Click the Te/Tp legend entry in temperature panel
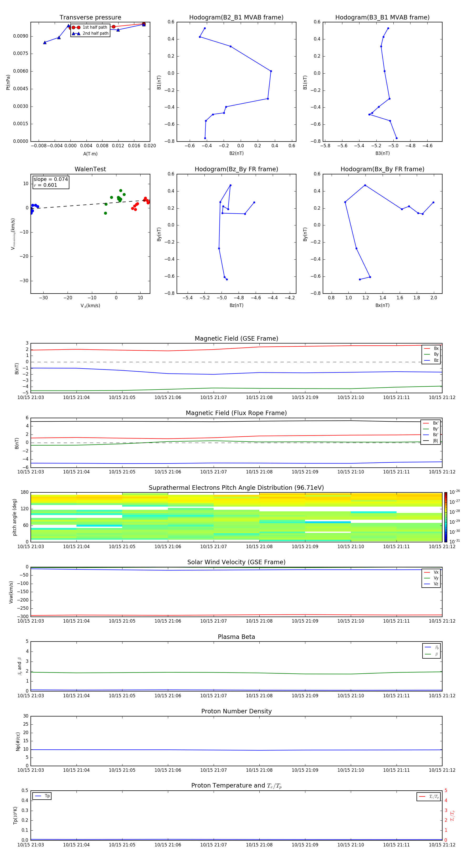This screenshot has width=473, height=868. 429,796
